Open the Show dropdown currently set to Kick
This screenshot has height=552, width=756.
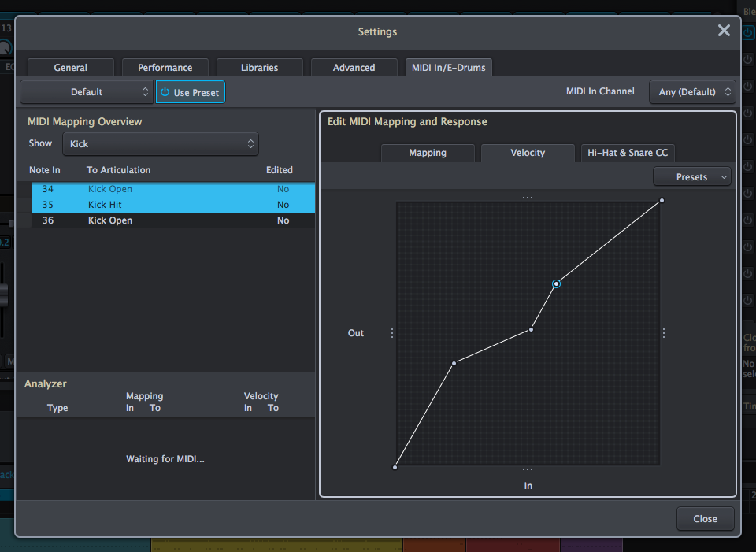(161, 143)
